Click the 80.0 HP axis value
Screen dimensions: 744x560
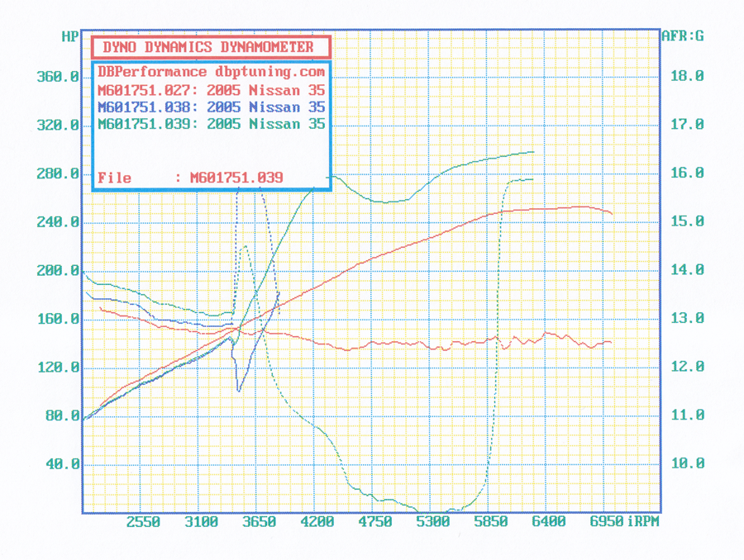coord(62,415)
